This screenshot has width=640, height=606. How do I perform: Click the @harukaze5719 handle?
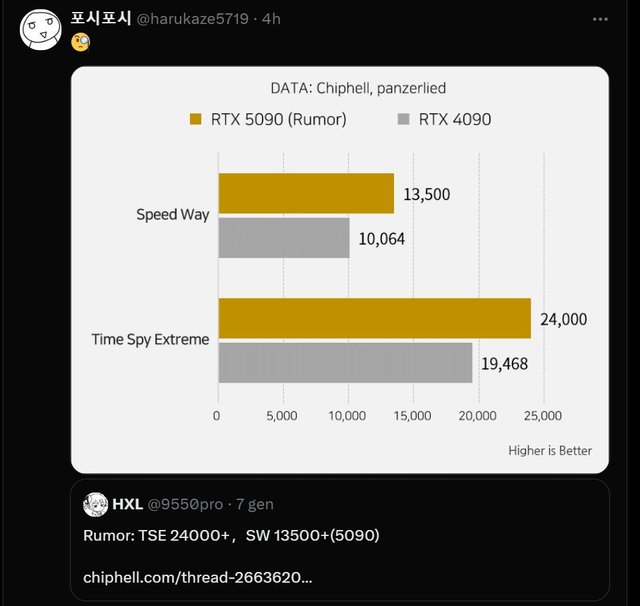point(192,19)
